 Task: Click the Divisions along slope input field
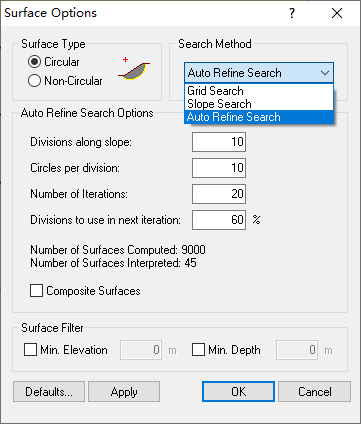(219, 142)
